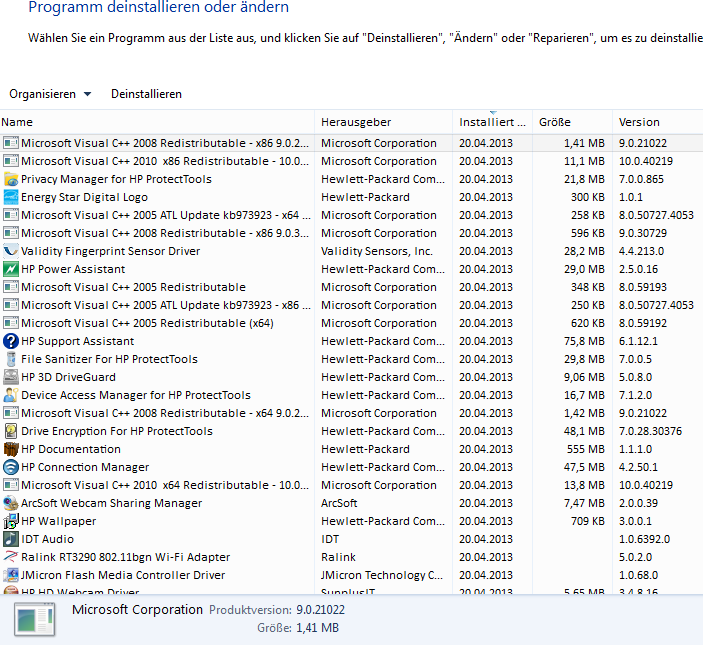Image resolution: width=703 pixels, height=645 pixels.
Task: Open the Organisieren dropdown menu
Action: pos(50,94)
